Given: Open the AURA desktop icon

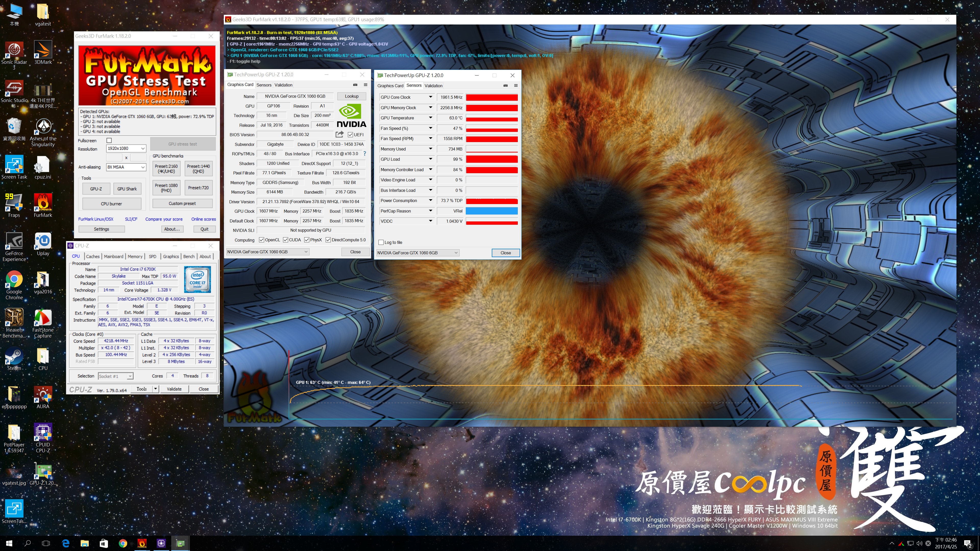Looking at the screenshot, I should [x=43, y=397].
